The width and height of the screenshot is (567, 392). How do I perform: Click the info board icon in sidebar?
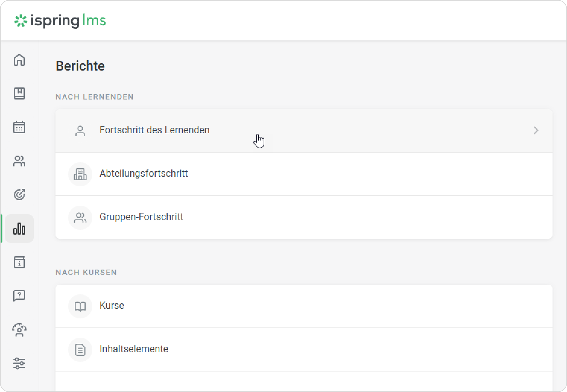coord(19,263)
